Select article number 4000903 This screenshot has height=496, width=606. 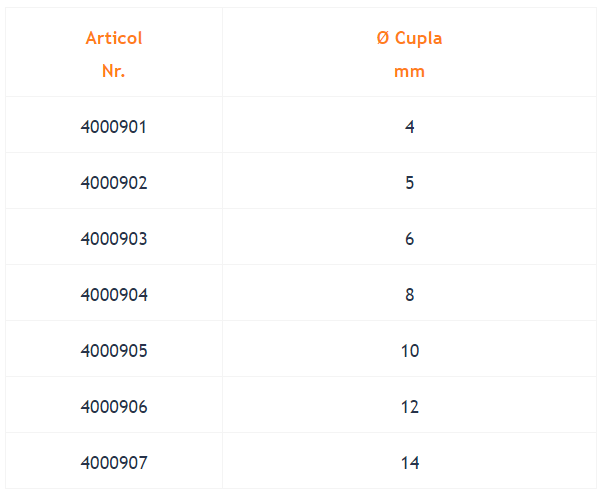tap(114, 239)
